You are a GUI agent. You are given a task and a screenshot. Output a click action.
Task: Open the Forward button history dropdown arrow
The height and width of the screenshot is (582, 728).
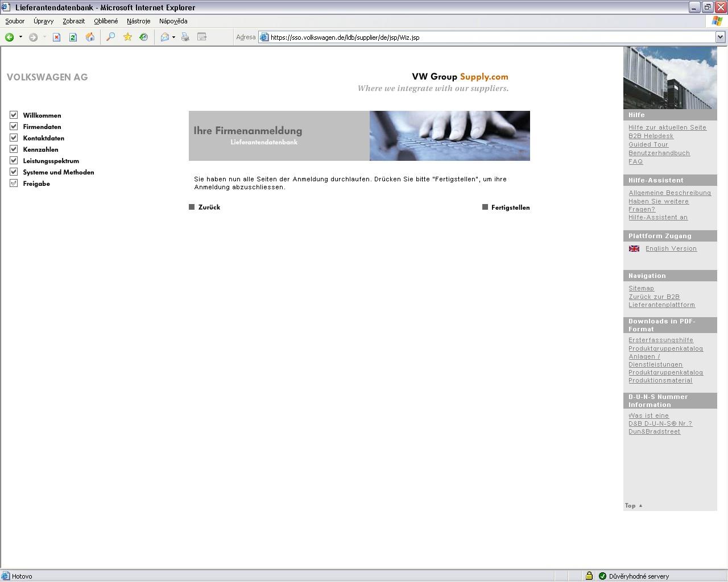[44, 37]
